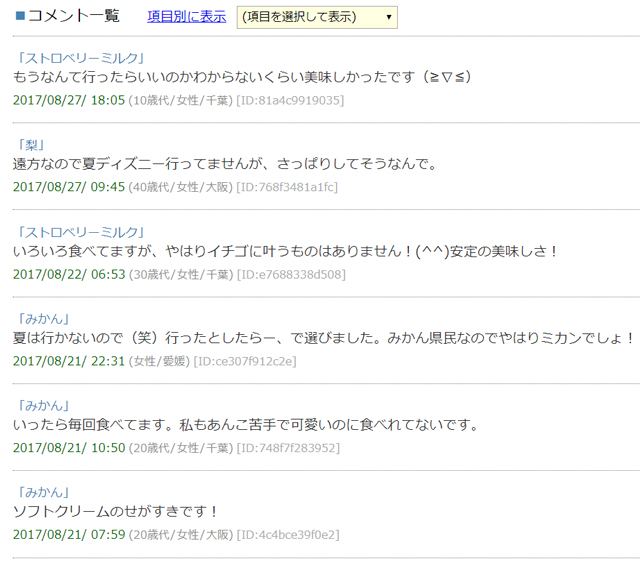
Task: Click the ID:81a4c9919035 label
Action: [290, 100]
